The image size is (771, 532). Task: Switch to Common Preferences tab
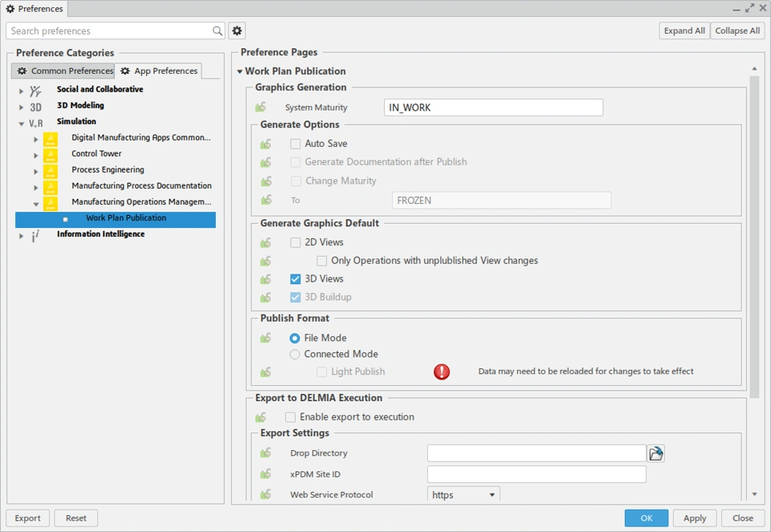pyautogui.click(x=65, y=71)
